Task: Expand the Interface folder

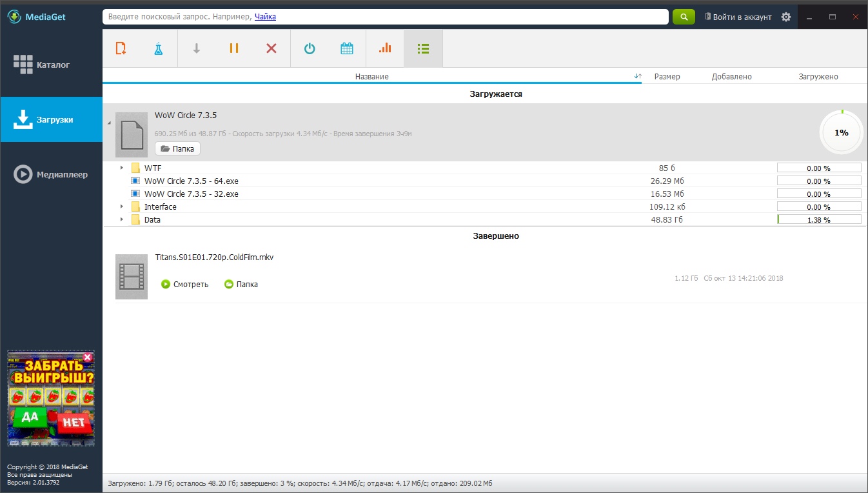Action: click(121, 206)
